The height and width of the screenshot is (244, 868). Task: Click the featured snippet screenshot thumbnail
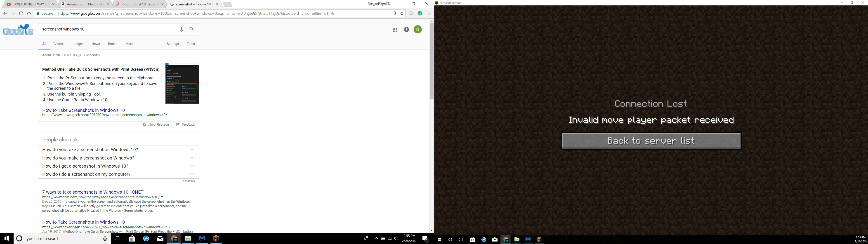click(x=182, y=83)
